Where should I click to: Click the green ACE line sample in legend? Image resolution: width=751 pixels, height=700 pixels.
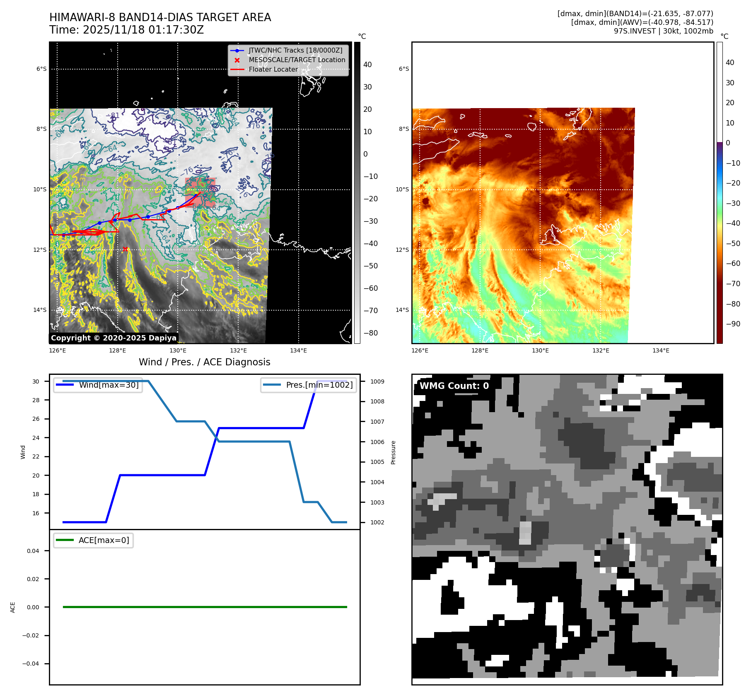pyautogui.click(x=65, y=540)
